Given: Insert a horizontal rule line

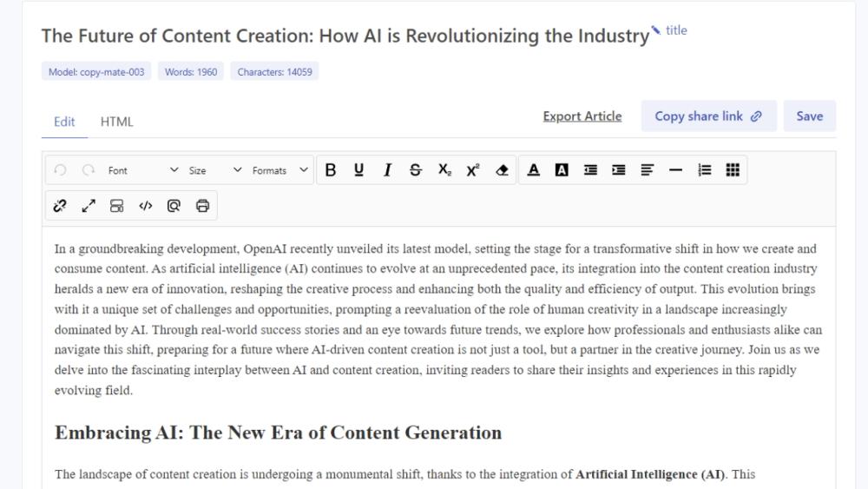Looking at the screenshot, I should tap(675, 170).
